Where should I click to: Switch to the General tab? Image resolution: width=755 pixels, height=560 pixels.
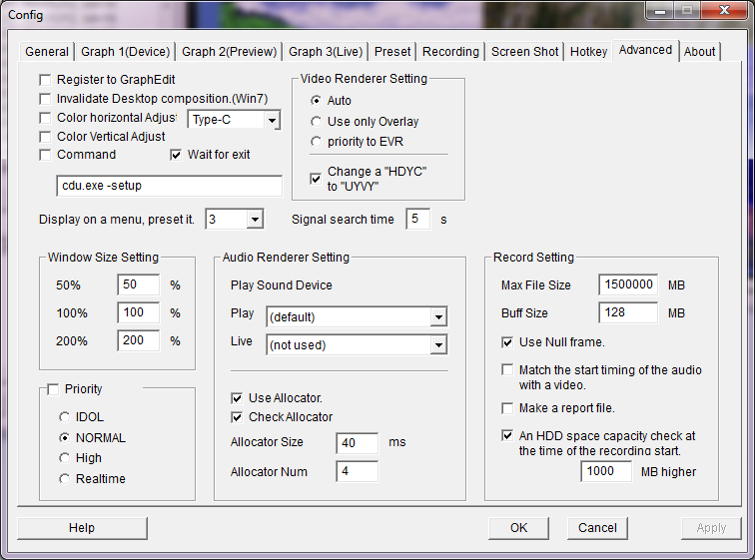[x=47, y=52]
